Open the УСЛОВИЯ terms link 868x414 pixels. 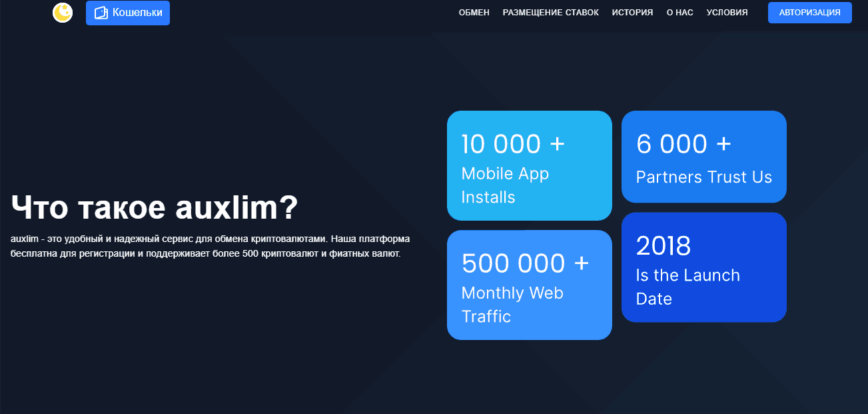pos(727,13)
